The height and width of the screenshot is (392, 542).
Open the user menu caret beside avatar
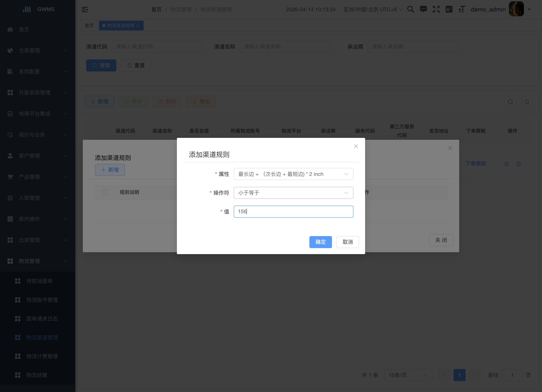(529, 10)
